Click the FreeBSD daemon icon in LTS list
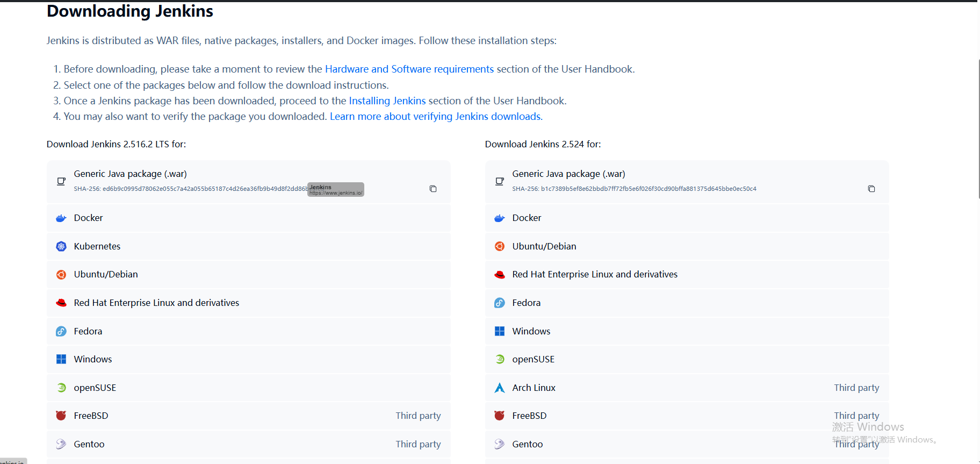 pos(61,416)
